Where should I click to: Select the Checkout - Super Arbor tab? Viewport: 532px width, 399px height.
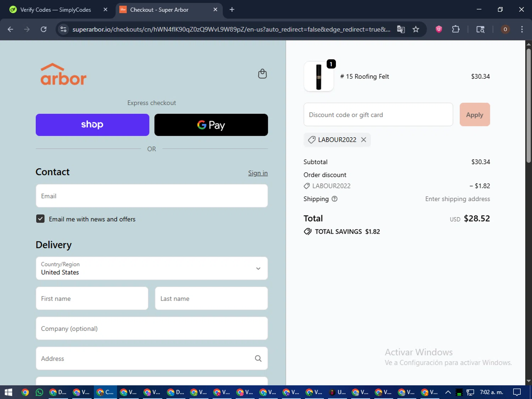[x=159, y=10]
